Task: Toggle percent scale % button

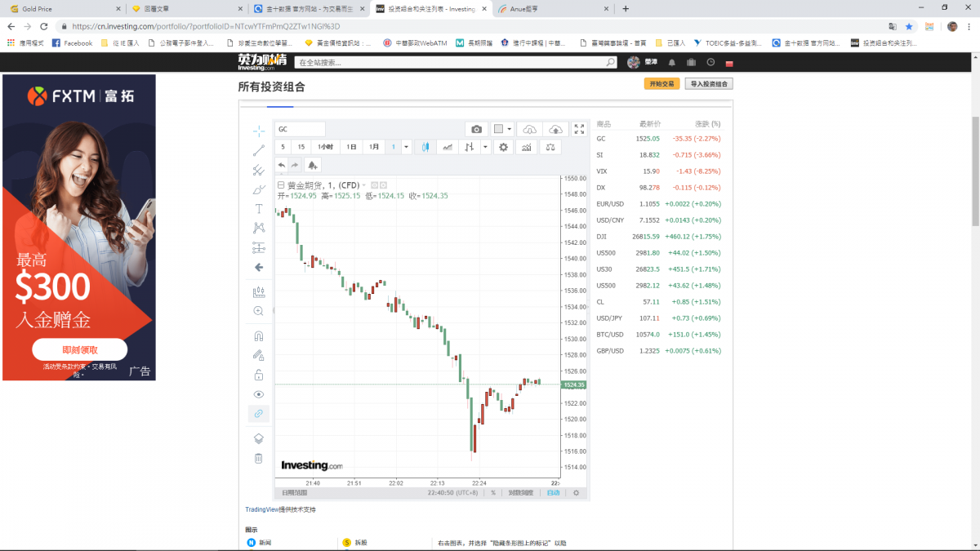Action: tap(493, 493)
